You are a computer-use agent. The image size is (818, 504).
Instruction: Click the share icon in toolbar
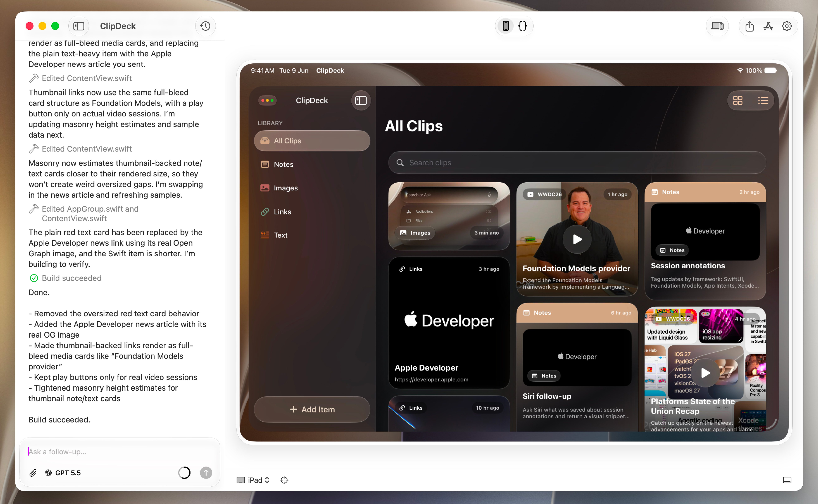[x=749, y=26]
